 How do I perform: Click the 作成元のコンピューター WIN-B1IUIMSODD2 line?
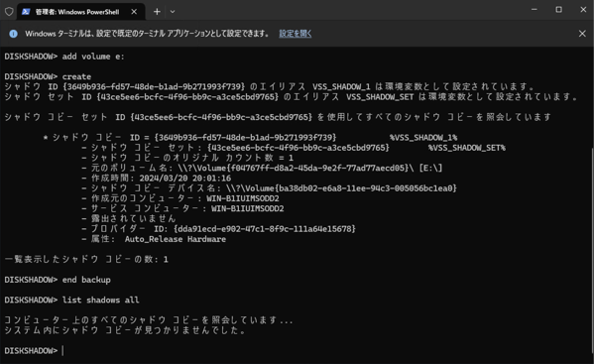pyautogui.click(x=180, y=198)
